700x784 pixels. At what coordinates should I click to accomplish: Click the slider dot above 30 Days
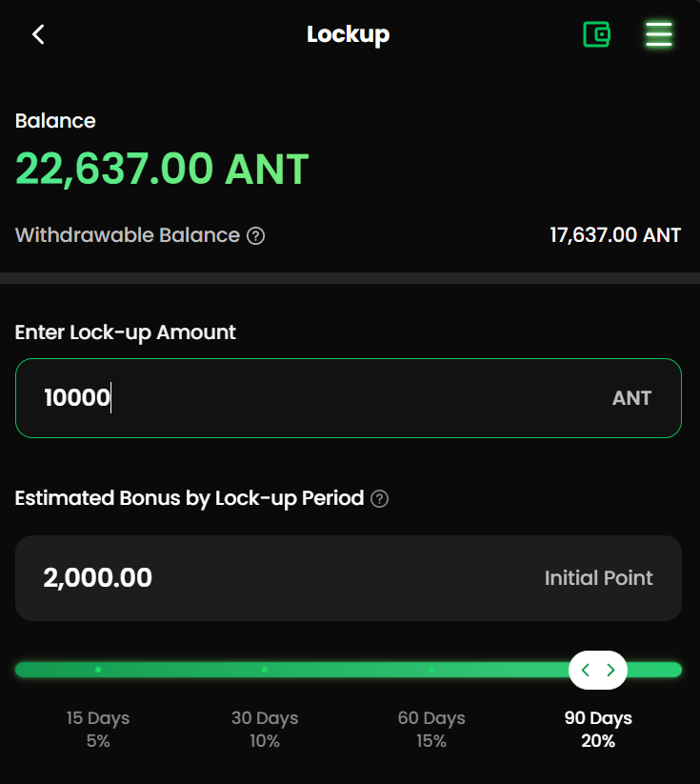click(x=265, y=670)
